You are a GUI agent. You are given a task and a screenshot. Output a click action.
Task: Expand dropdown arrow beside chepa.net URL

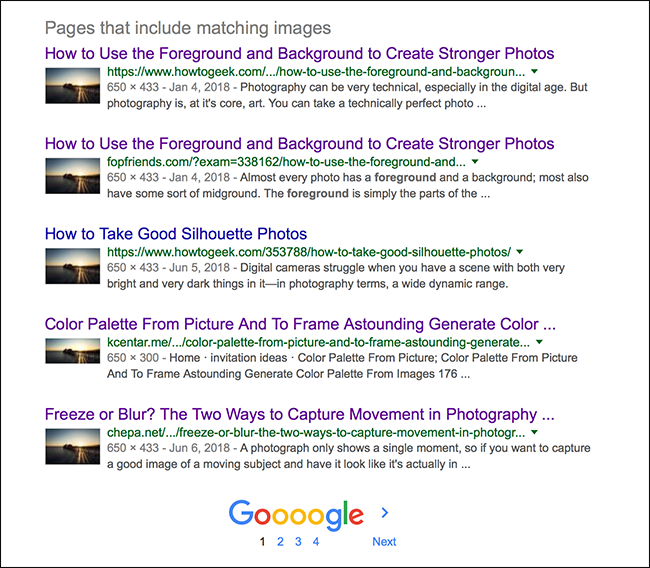point(535,432)
